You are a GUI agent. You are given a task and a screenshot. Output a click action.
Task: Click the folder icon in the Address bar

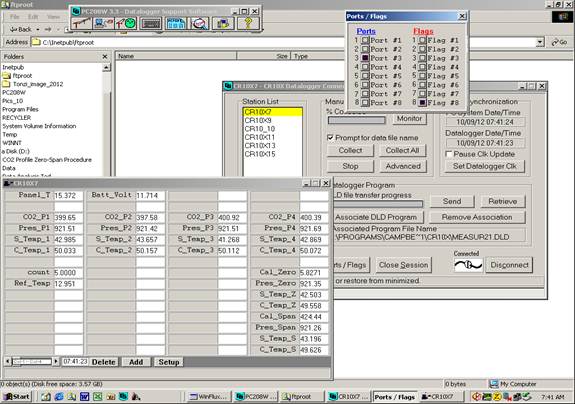pyautogui.click(x=36, y=42)
